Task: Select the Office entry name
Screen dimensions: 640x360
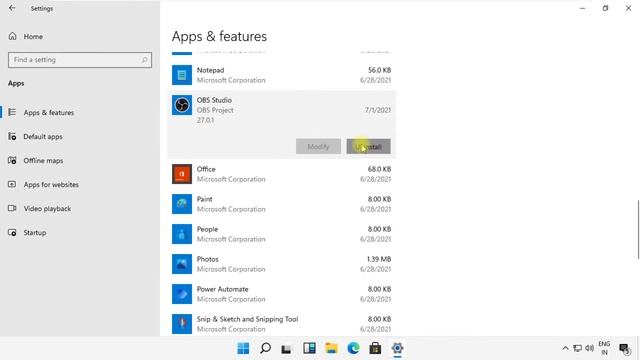Action: pos(206,169)
